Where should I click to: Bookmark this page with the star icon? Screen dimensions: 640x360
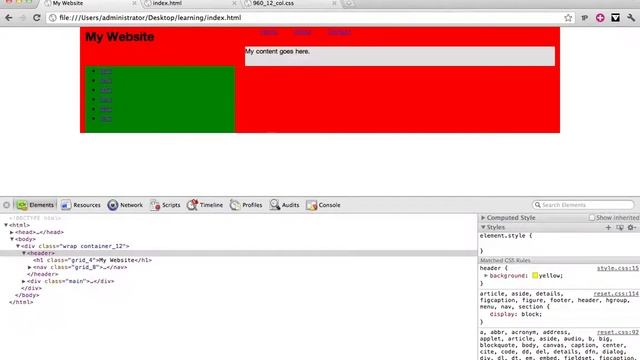click(568, 18)
